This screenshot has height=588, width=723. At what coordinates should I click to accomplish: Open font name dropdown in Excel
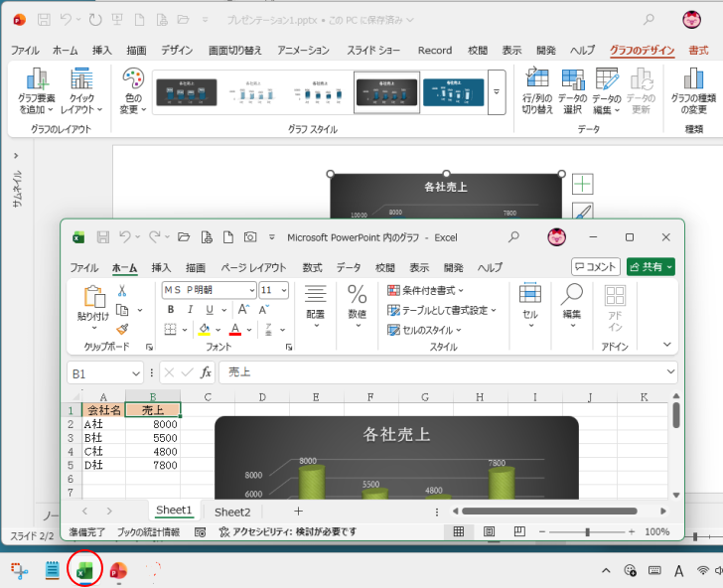(252, 291)
